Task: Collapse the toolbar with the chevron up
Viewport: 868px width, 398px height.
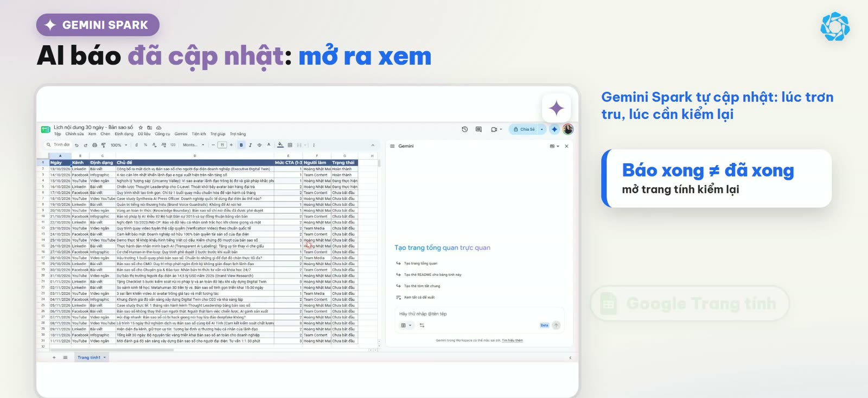Action: click(x=373, y=145)
